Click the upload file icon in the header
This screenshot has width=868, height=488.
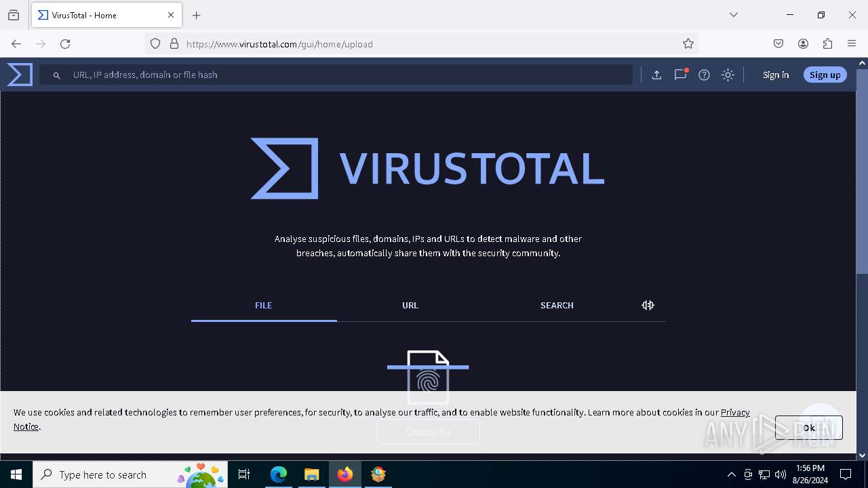pos(656,75)
